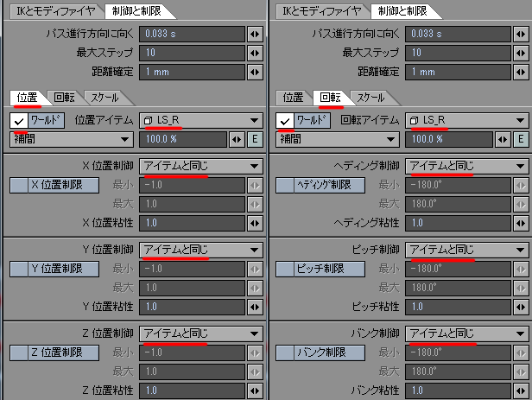The height and width of the screenshot is (400, 532).
Task: Click the arrow slider beside the left 100.0 % field
Action: pyautogui.click(x=237, y=139)
